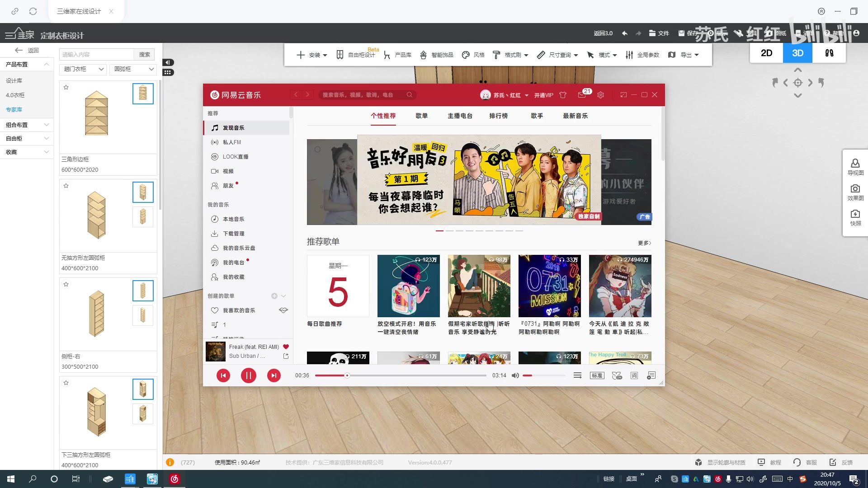Switch to 3D view
The width and height of the screenshot is (868, 488).
click(797, 53)
